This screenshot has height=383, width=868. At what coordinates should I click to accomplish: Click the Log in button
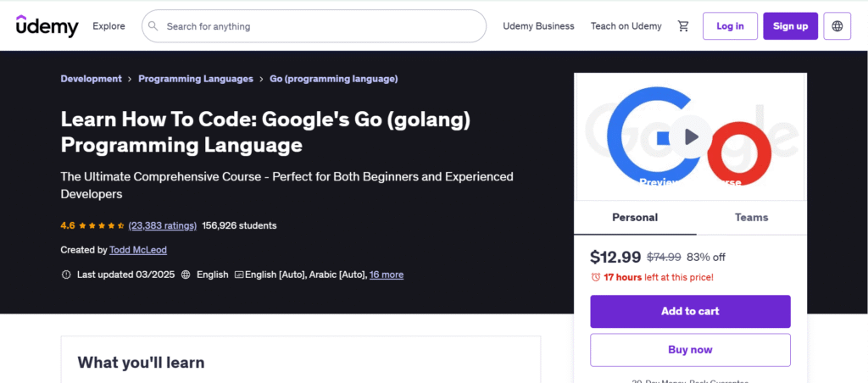coord(730,26)
